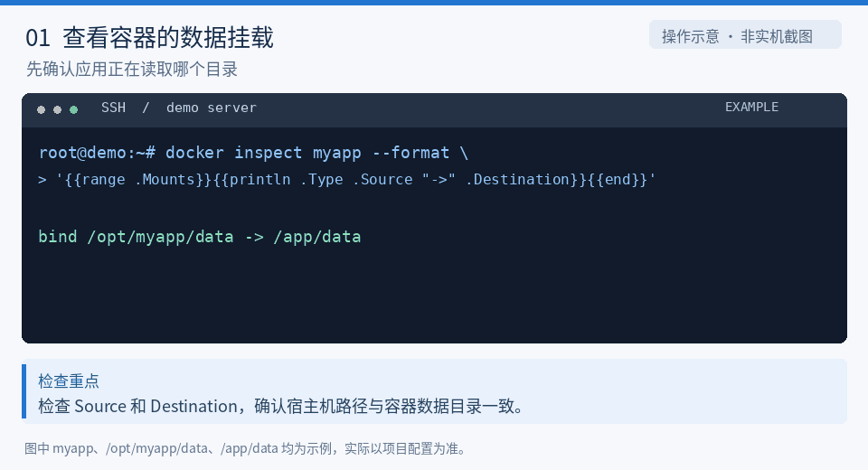Click the 操作示意 · 非实机截图 badge

[x=745, y=35]
